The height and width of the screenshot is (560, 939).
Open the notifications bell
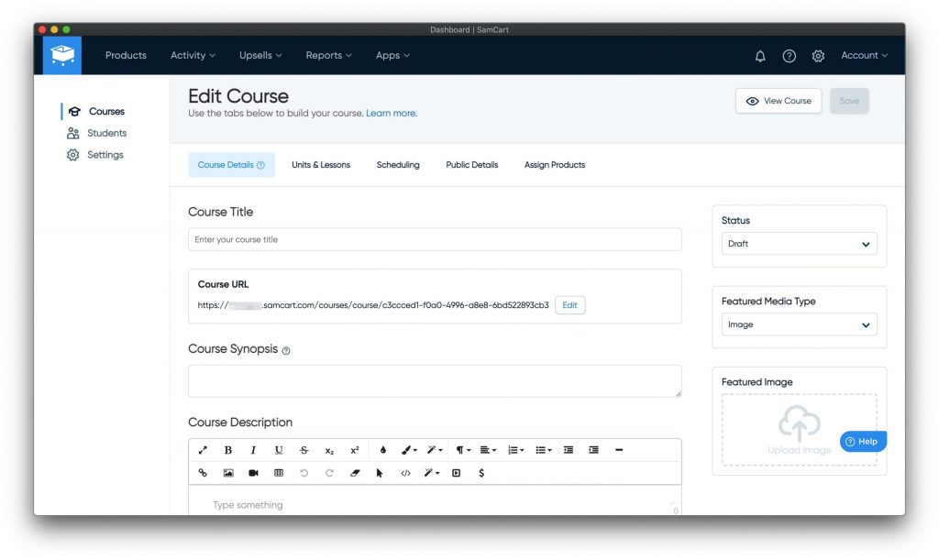click(x=760, y=56)
